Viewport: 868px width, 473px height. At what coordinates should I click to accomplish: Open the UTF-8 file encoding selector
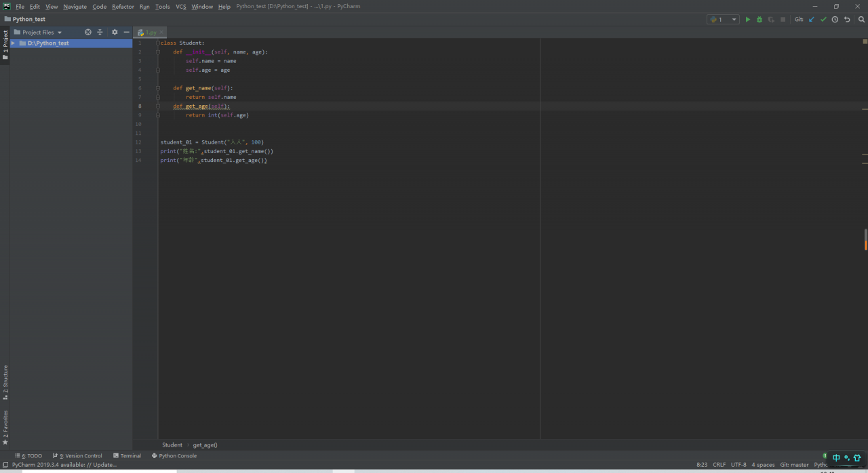738,465
